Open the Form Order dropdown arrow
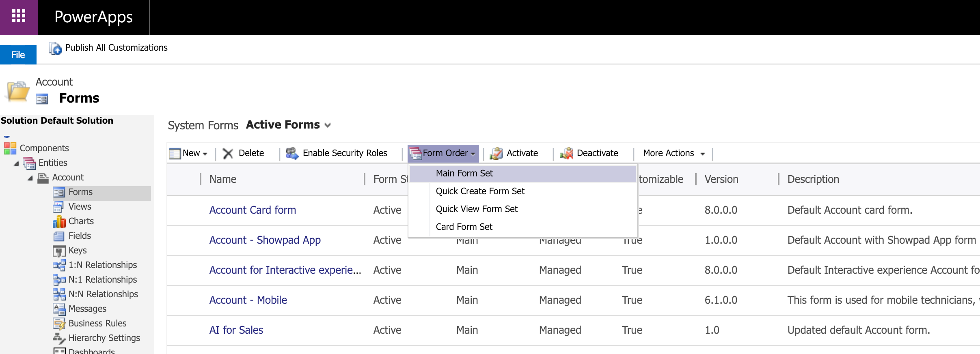980x354 pixels. 473,154
